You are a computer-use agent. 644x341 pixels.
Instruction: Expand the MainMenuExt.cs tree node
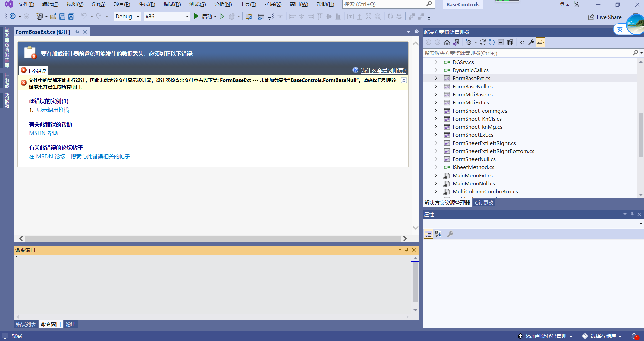pos(436,175)
